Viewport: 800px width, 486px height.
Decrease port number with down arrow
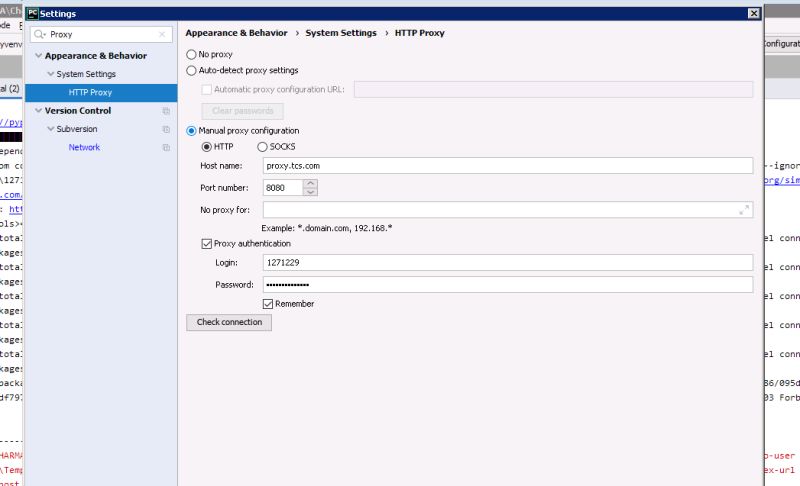pos(310,192)
